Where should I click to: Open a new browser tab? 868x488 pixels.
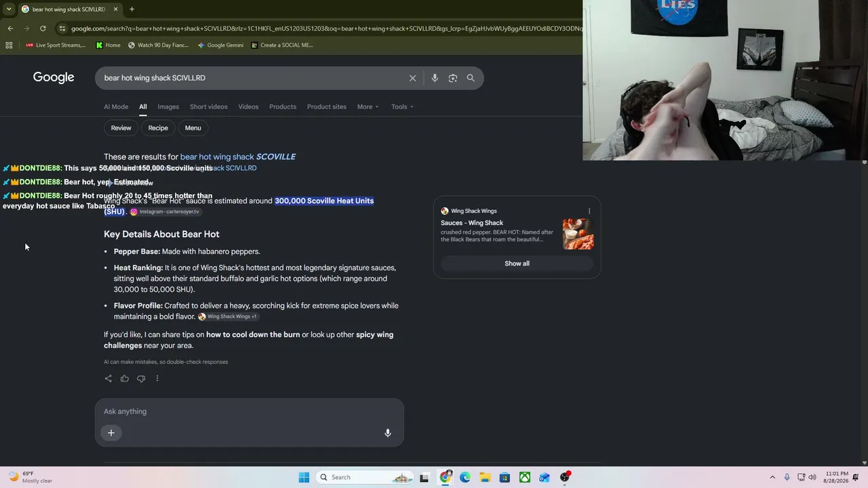pos(132,9)
